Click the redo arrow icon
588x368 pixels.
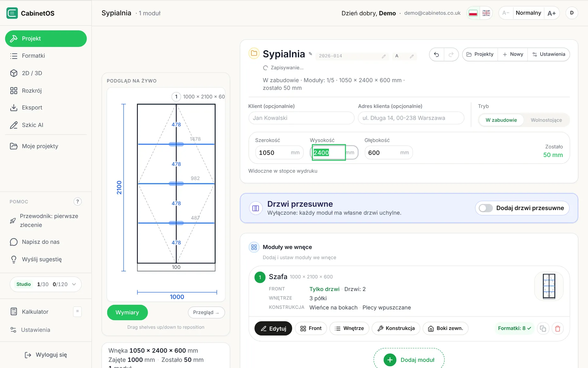(x=451, y=55)
